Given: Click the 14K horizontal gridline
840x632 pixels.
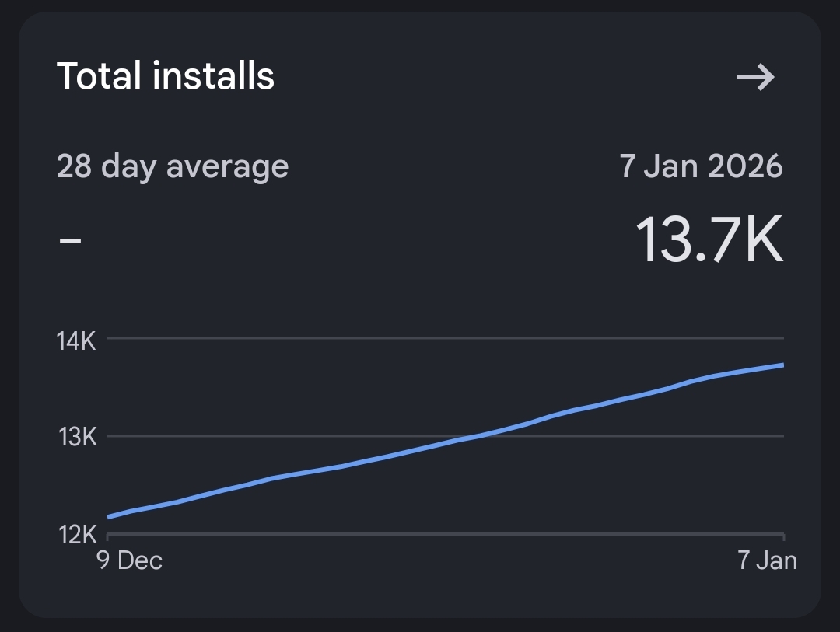Looking at the screenshot, I should [443, 338].
